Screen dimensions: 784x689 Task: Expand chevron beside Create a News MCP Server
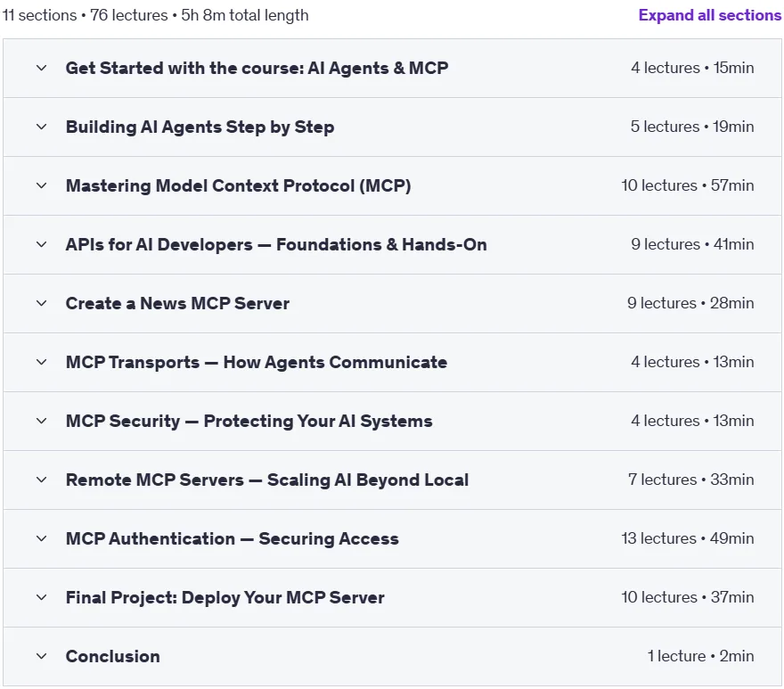click(42, 303)
